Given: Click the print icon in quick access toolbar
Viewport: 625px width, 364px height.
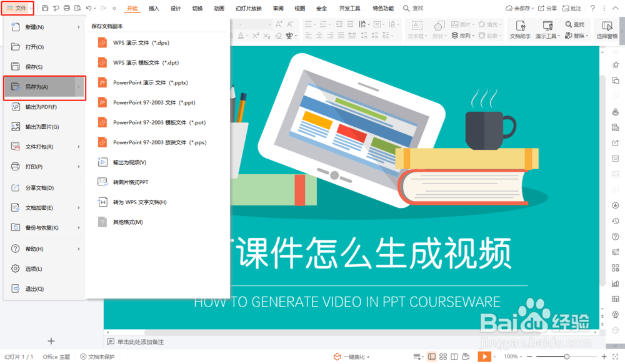Looking at the screenshot, I should (x=67, y=8).
